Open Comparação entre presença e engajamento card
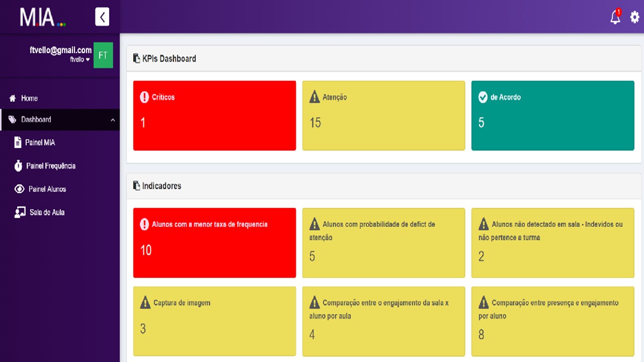Screen dimensions: 644x362 pyautogui.click(x=552, y=321)
